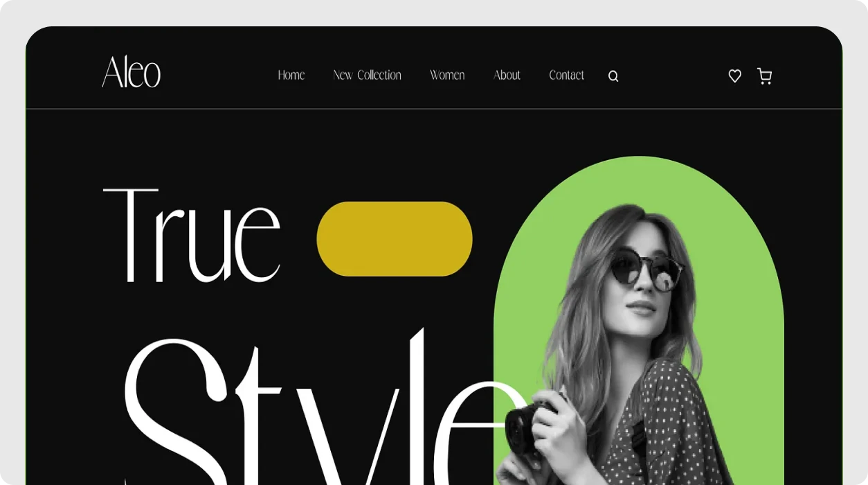
Task: Click the yellow pill-shaped button
Action: click(395, 239)
